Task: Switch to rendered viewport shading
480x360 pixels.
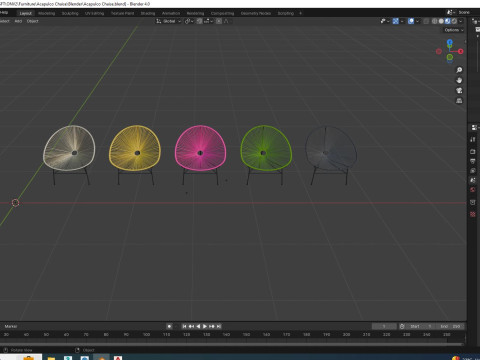Action: pos(454,21)
